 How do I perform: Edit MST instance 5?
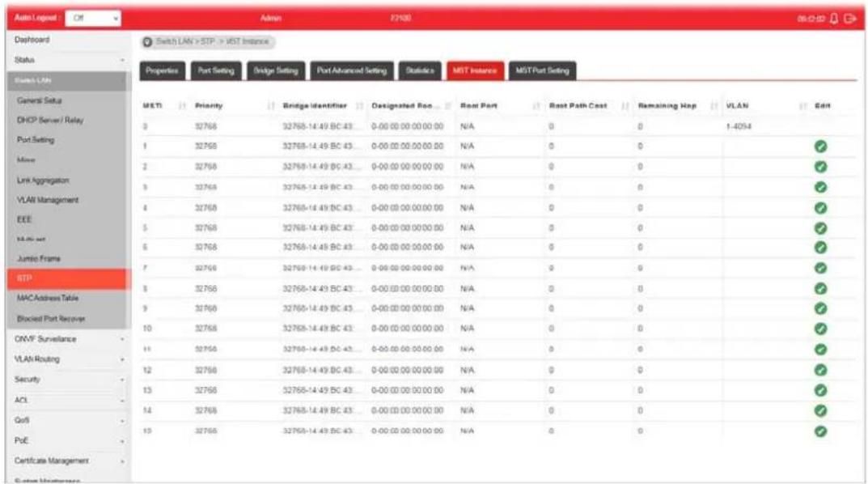pyautogui.click(x=820, y=227)
